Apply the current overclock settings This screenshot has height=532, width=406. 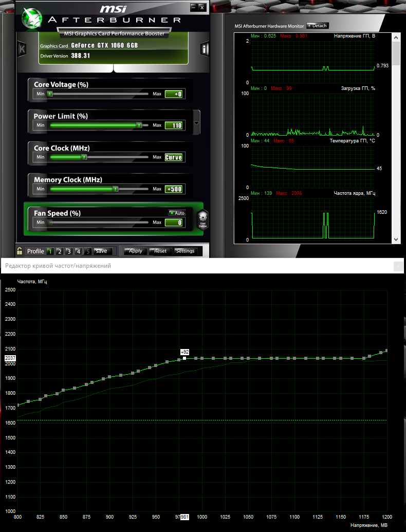coord(135,251)
